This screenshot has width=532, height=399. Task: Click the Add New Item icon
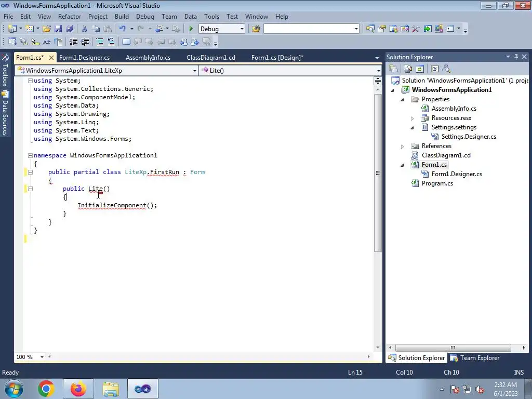coord(30,29)
